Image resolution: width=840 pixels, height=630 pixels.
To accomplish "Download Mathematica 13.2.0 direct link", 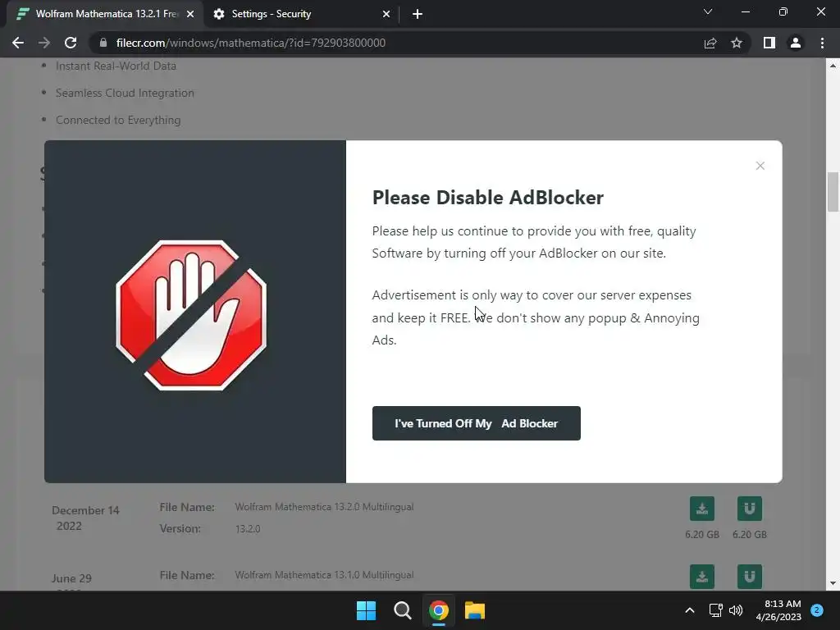I will point(702,509).
